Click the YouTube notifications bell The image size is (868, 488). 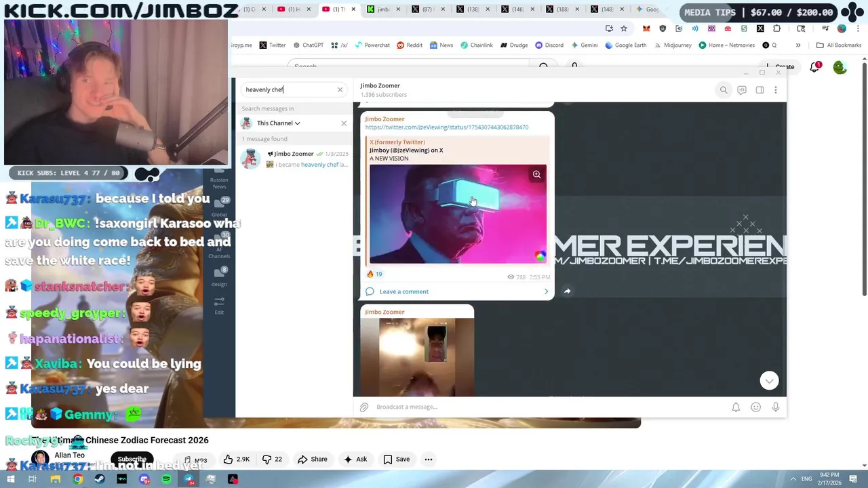[815, 67]
